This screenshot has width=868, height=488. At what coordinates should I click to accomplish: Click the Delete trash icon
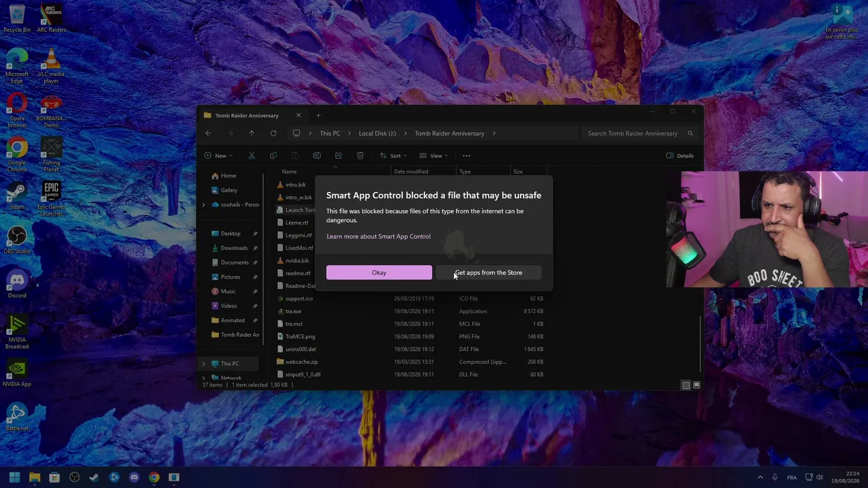[360, 156]
